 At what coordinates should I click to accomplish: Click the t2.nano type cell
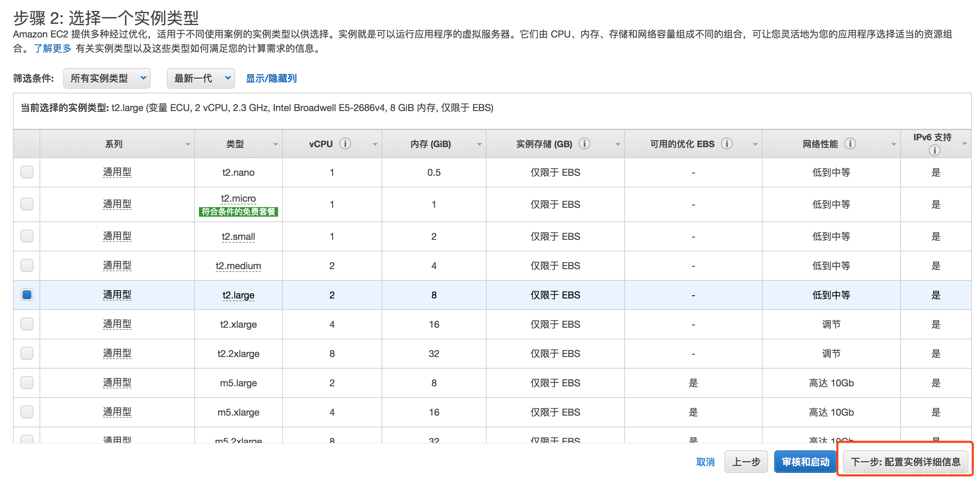click(238, 172)
